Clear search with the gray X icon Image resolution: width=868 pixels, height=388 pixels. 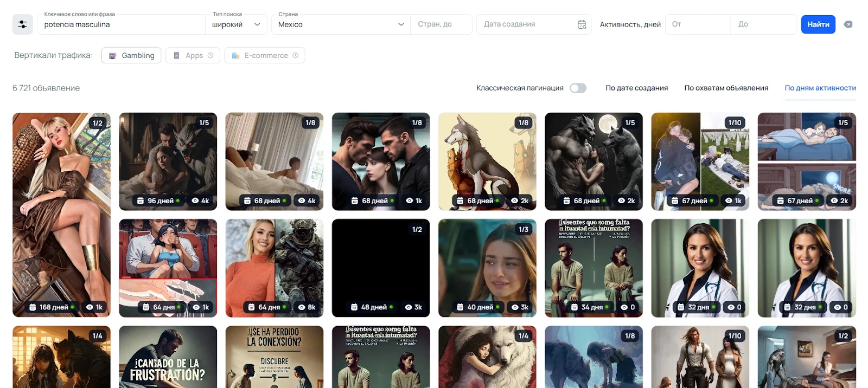(848, 24)
